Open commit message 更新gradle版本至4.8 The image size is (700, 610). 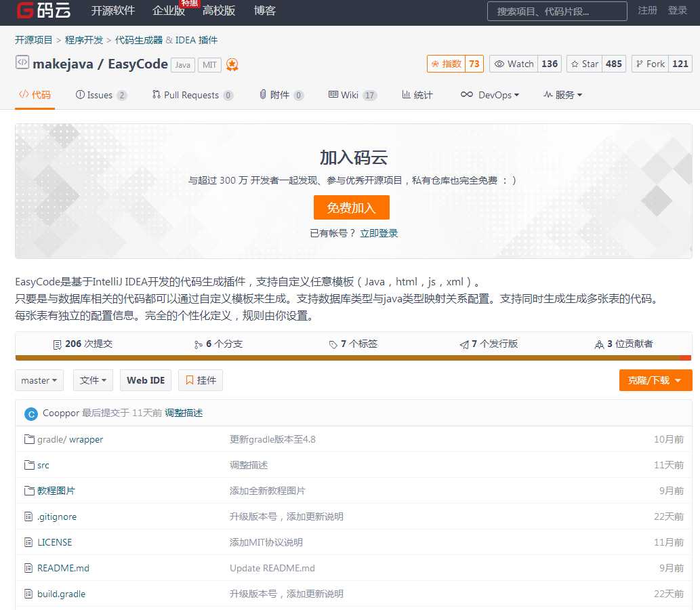click(272, 439)
